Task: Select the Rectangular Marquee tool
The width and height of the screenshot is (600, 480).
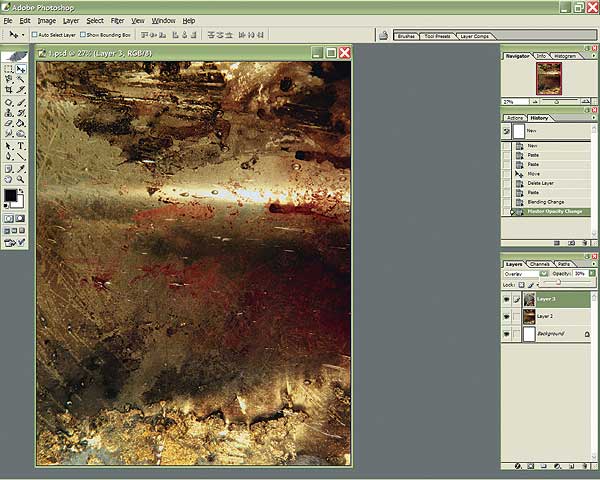Action: click(9, 69)
